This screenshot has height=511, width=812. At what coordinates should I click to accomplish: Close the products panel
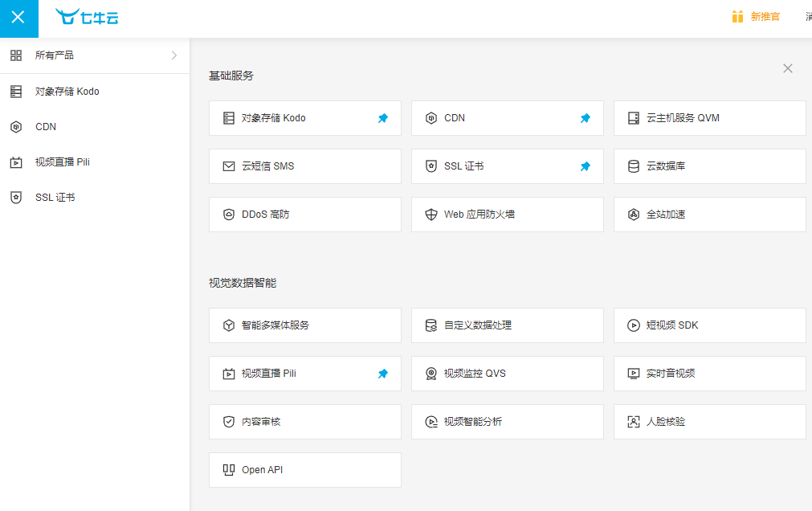click(788, 68)
